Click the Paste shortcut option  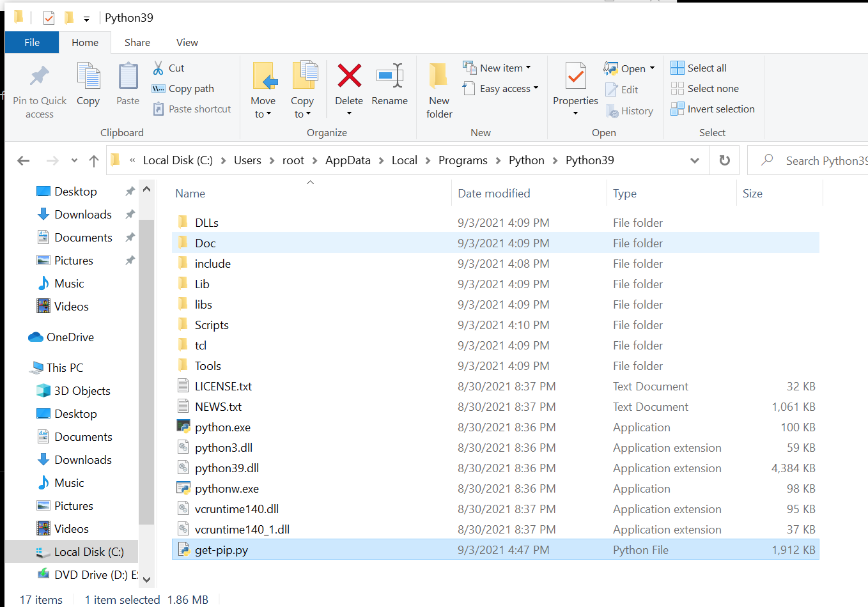[x=192, y=109]
